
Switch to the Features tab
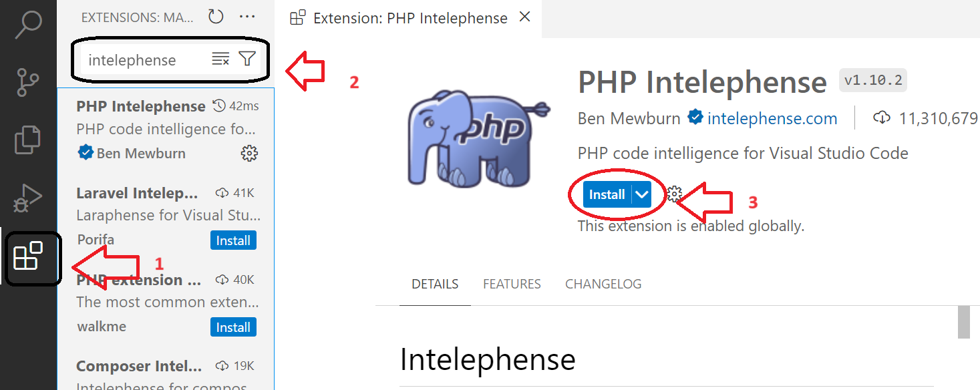point(512,284)
